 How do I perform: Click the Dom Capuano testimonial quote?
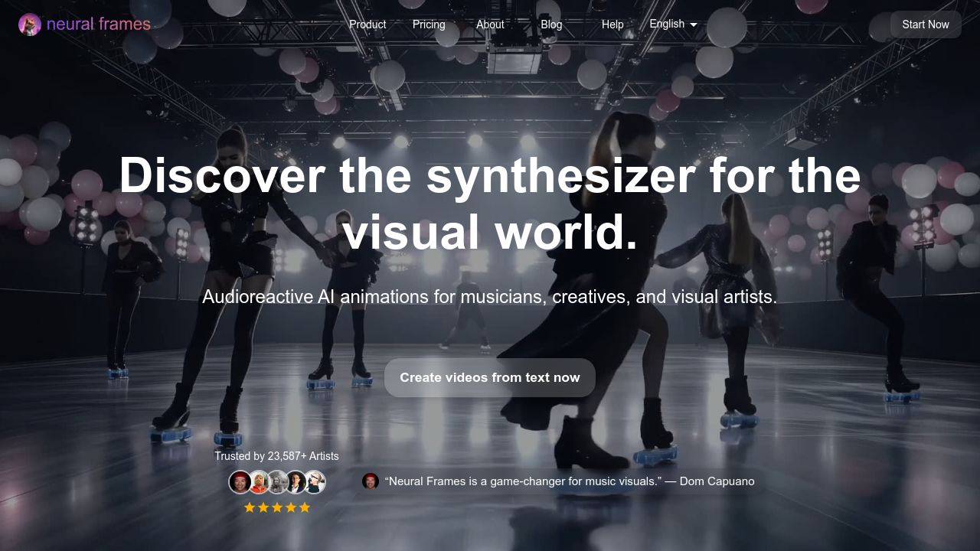coord(570,481)
